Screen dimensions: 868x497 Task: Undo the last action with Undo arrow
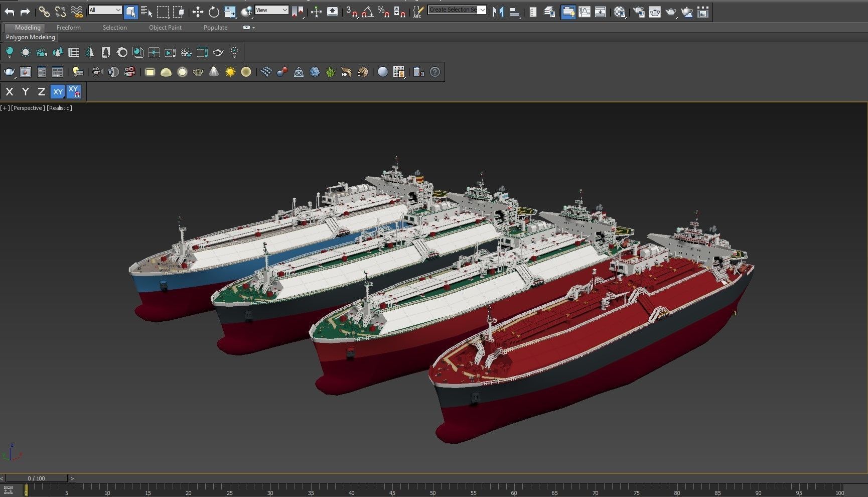10,12
